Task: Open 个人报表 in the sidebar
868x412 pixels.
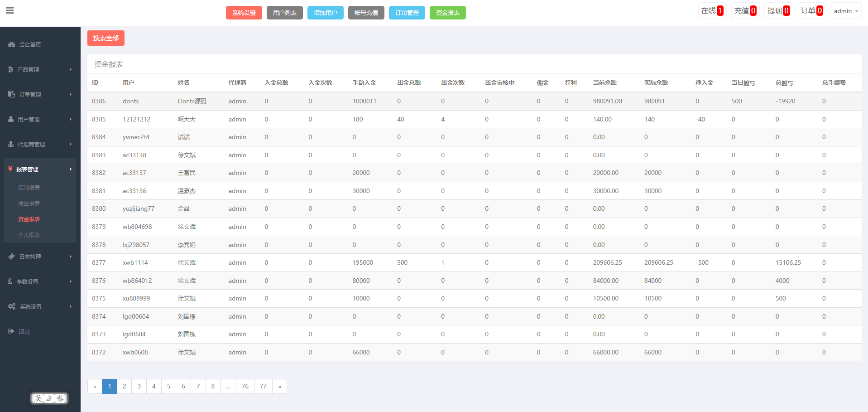Action: coord(29,235)
